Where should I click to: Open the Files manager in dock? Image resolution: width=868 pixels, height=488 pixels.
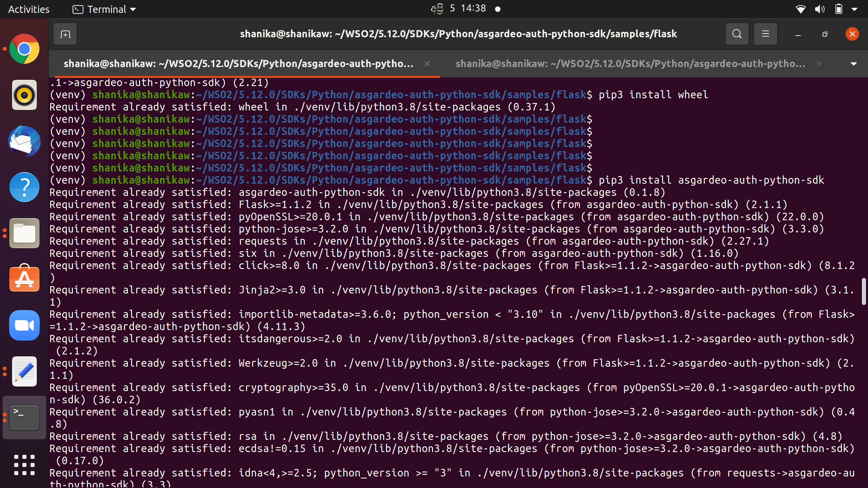24,233
